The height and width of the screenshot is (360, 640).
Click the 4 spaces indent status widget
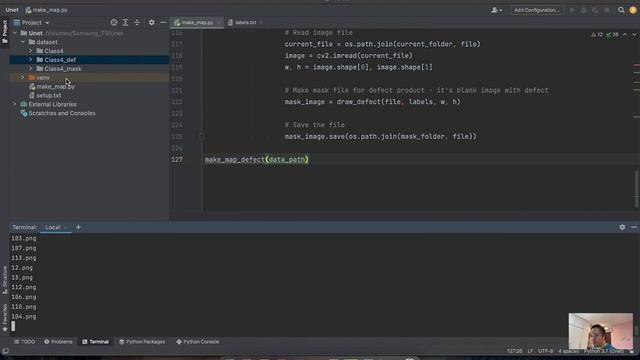pos(569,351)
